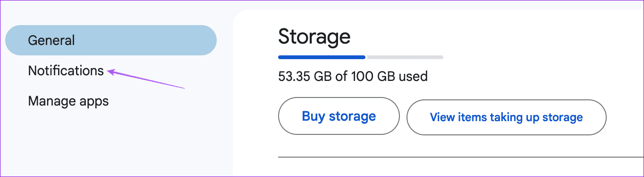Open View items taking up storage
The height and width of the screenshot is (177, 644).
[x=506, y=117]
